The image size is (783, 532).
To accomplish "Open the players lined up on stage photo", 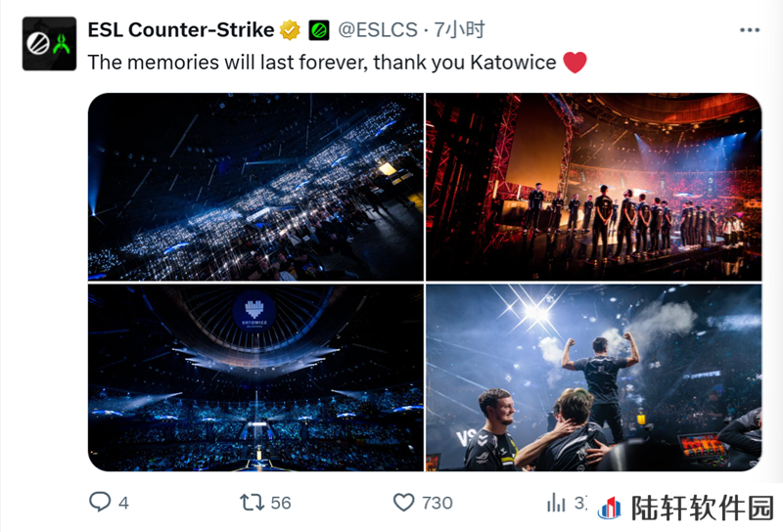I will [x=594, y=187].
